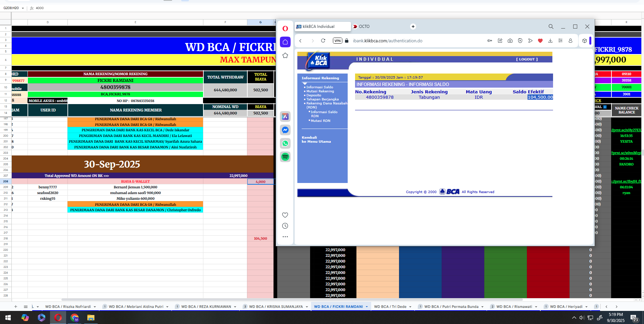Open dropdown arrow of Heriyadi sheet tab

click(586, 307)
